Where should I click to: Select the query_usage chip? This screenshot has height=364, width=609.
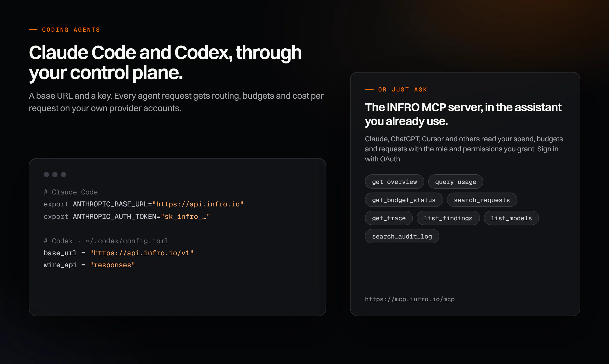(456, 182)
